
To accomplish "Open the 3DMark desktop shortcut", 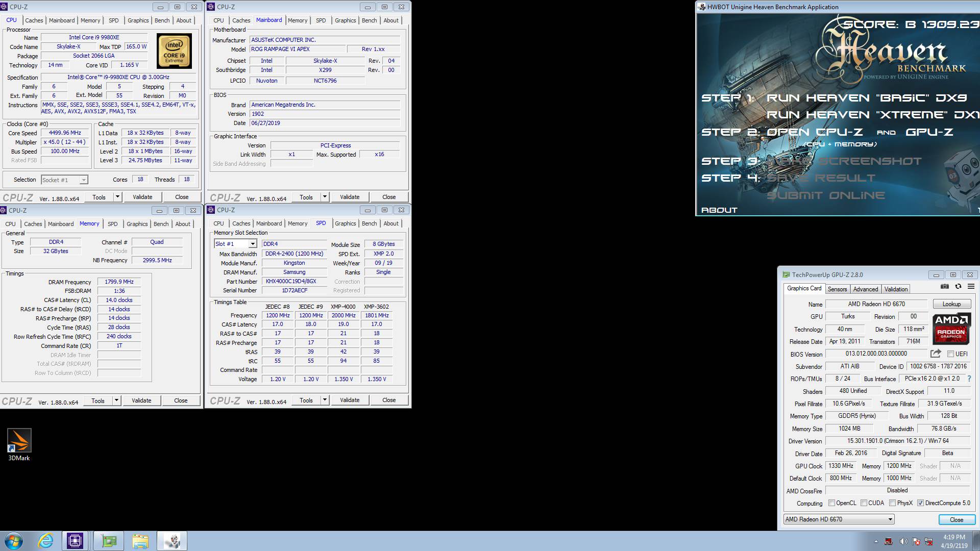I will click(x=19, y=444).
